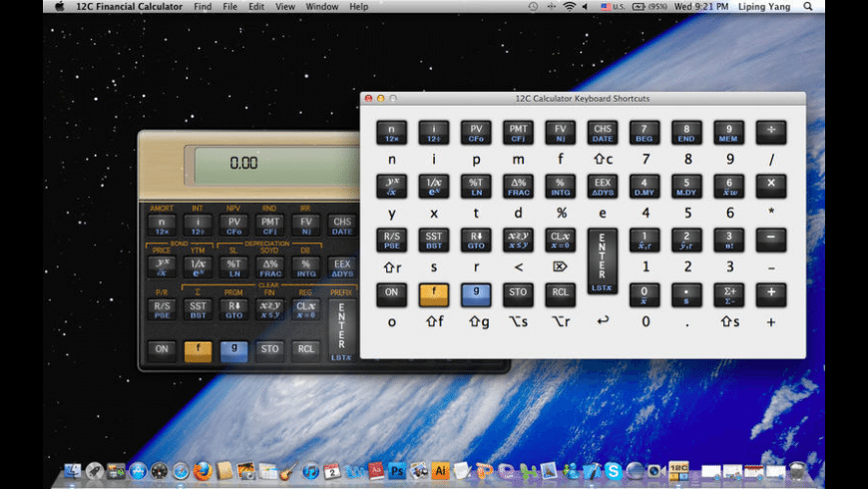
Task: Click the CLx key on the calculator
Action: pyautogui.click(x=305, y=309)
